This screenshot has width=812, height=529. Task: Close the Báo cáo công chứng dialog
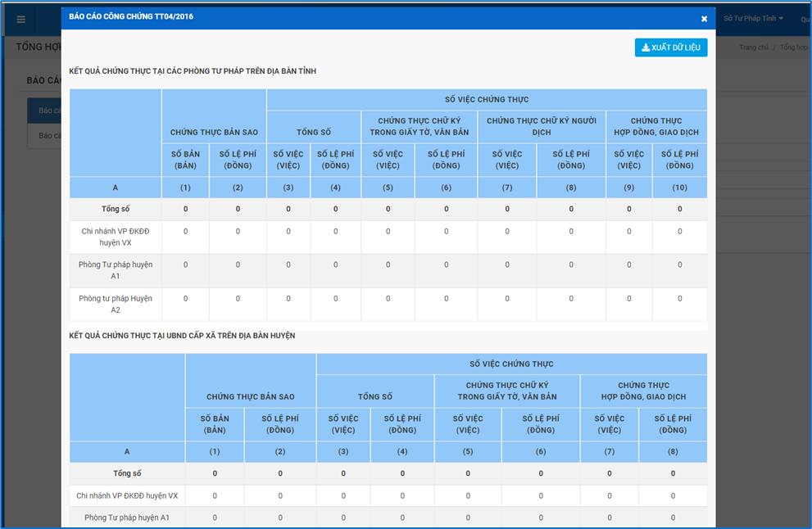tap(704, 19)
